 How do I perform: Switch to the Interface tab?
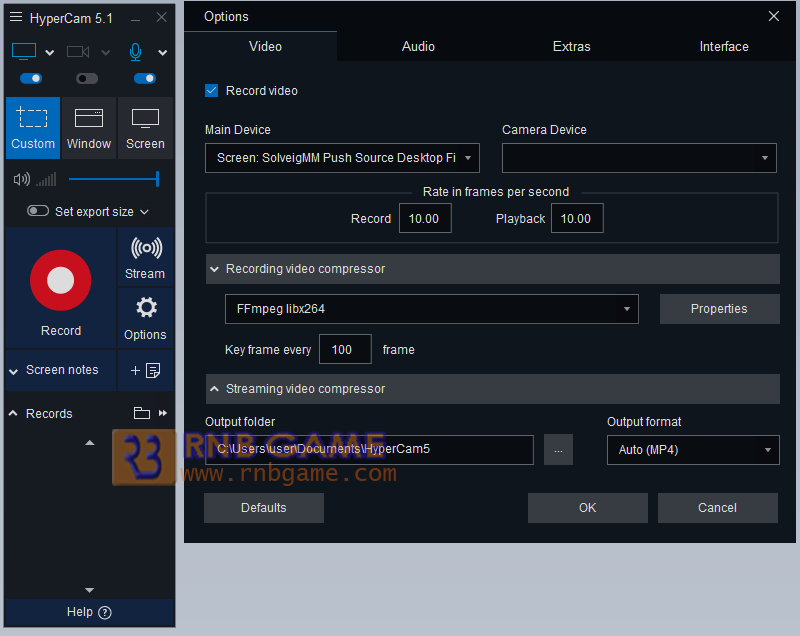tap(723, 46)
